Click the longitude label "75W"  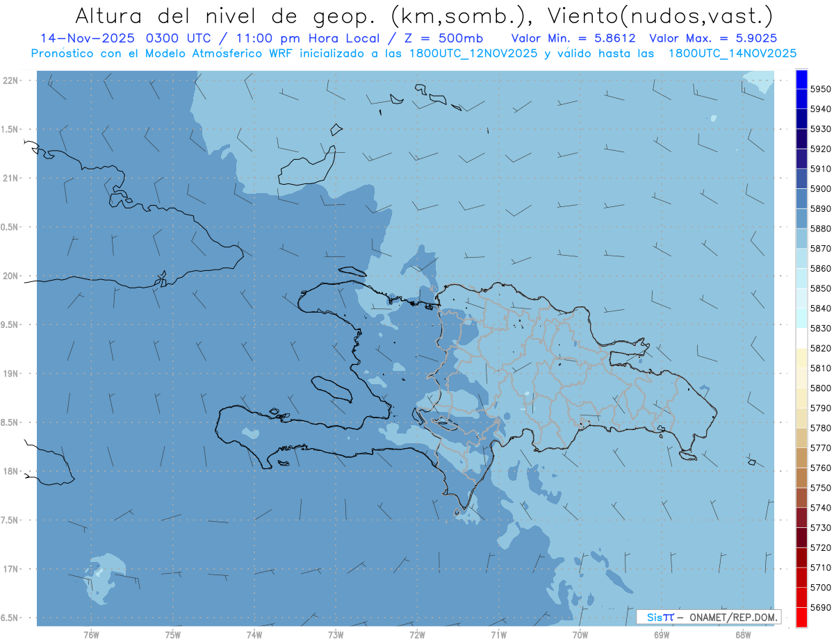172,635
